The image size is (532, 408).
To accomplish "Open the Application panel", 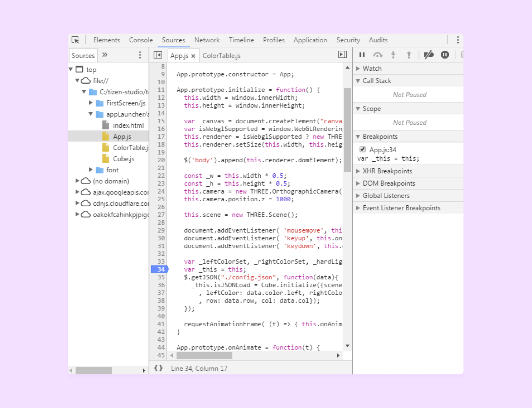I will point(310,40).
